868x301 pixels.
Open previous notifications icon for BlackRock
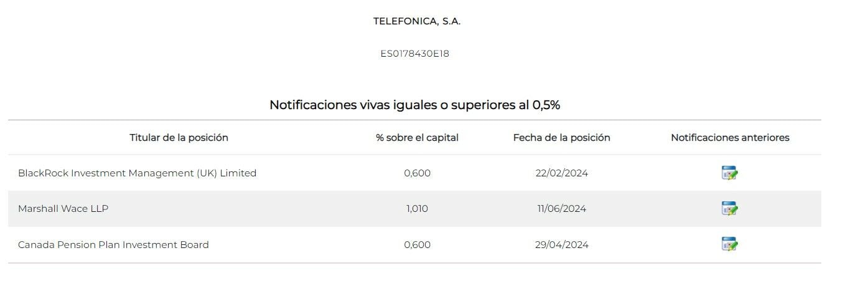(x=729, y=173)
